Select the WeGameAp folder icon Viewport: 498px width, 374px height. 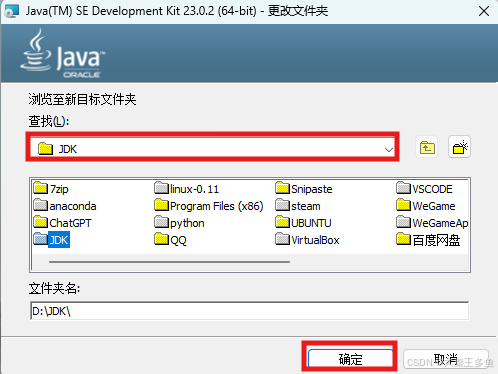[x=404, y=222]
